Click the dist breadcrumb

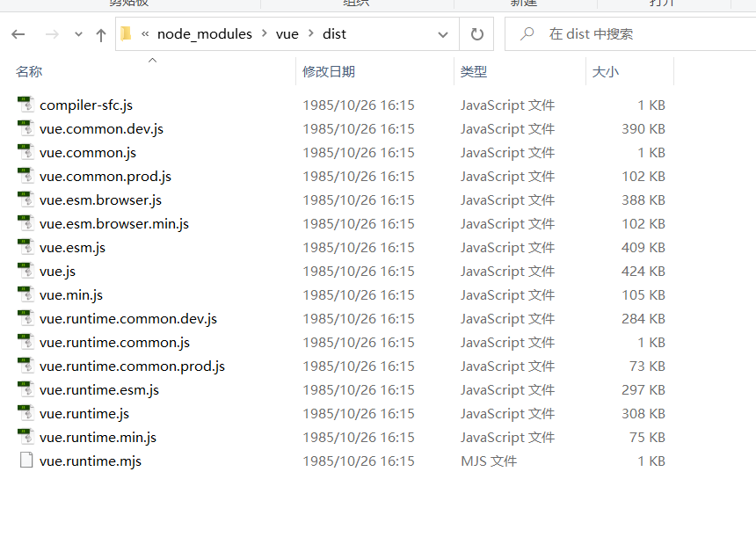[x=334, y=34]
